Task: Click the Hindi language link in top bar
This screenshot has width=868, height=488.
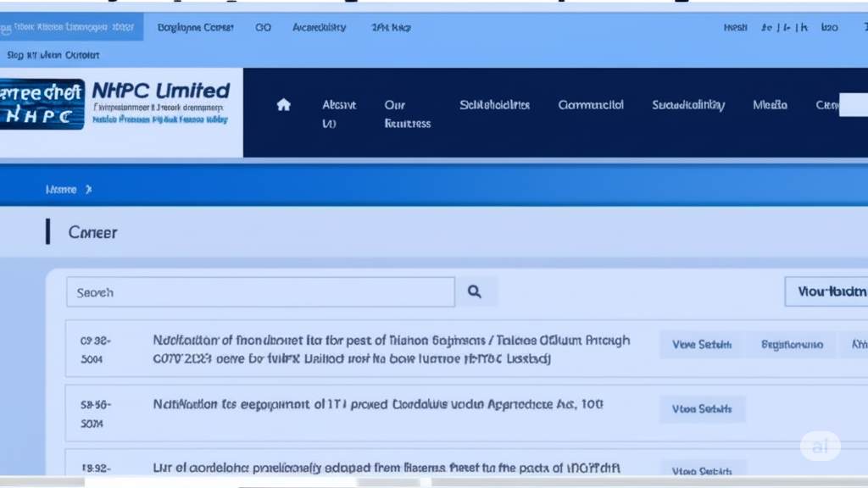Action: point(735,27)
